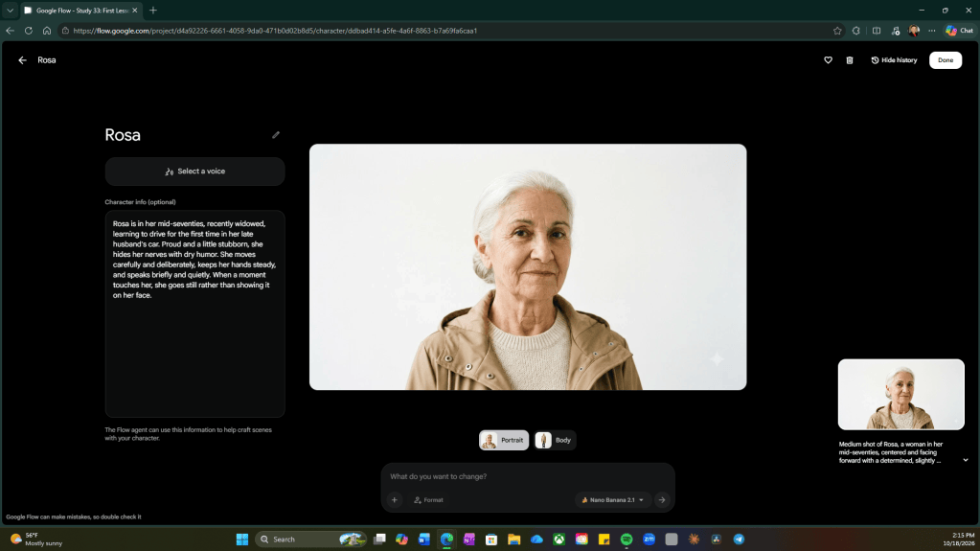Delete the character with the trash icon

click(850, 60)
